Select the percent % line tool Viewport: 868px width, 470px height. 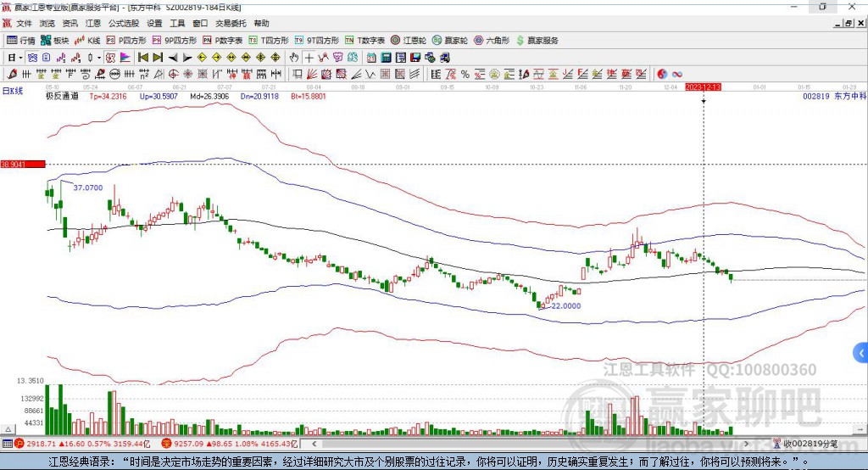pyautogui.click(x=465, y=74)
